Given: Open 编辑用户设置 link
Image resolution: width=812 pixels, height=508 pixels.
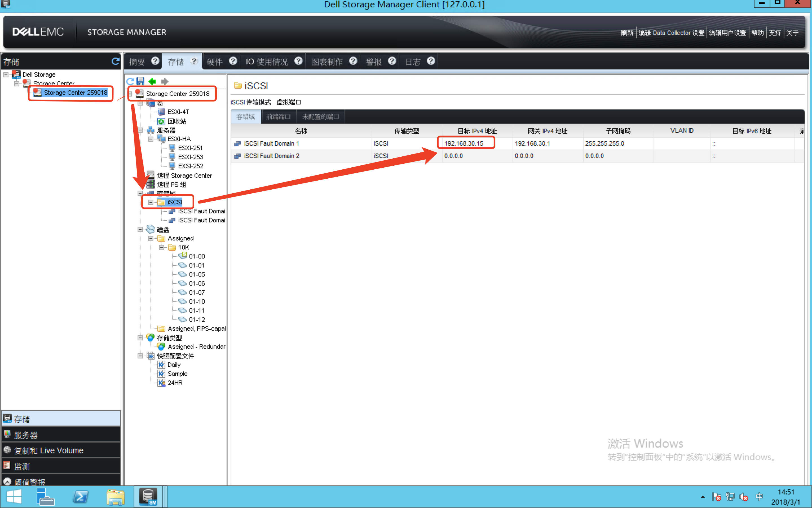Looking at the screenshot, I should (x=727, y=32).
